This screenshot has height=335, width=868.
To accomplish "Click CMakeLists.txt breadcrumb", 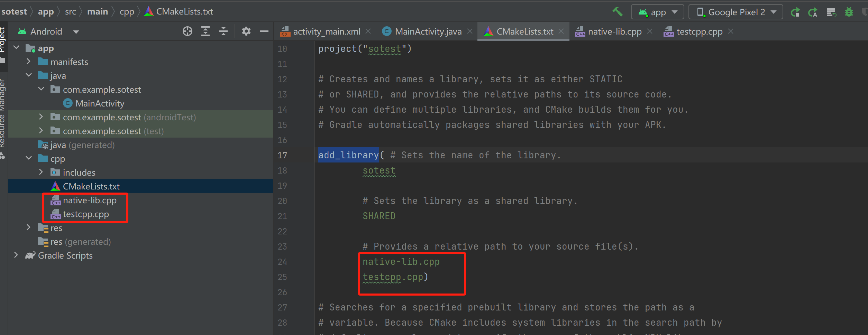I will tap(179, 12).
